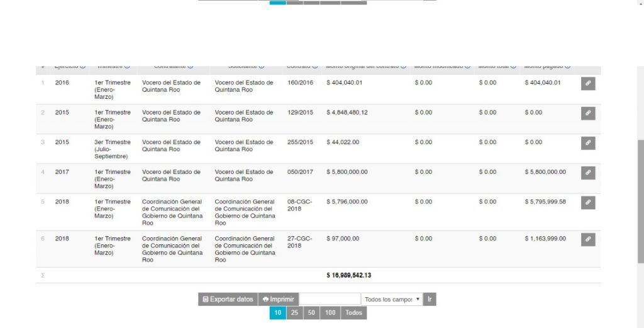
Task: Print the table using Imprimir
Action: pyautogui.click(x=278, y=299)
